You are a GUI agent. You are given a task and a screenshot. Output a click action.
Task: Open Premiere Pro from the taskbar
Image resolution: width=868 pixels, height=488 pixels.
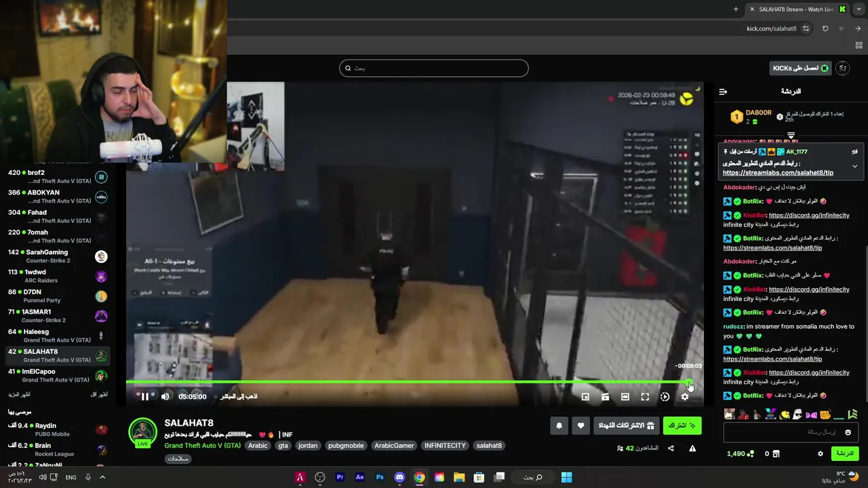340,477
